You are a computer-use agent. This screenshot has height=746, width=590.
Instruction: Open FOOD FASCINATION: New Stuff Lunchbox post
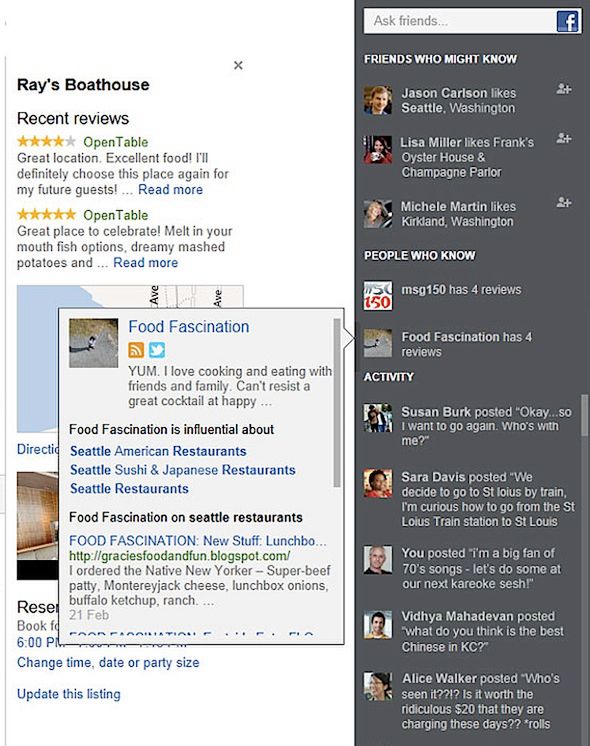click(x=198, y=541)
